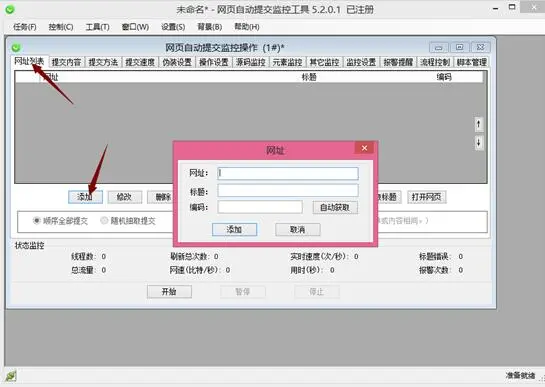
Task: Switch to the 提交方法 tab
Action: (103, 62)
